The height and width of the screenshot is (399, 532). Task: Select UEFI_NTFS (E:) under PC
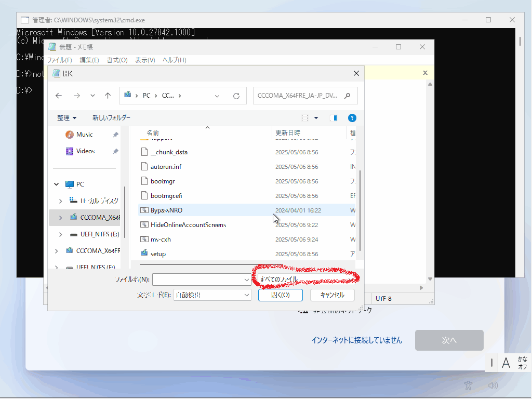click(100, 234)
